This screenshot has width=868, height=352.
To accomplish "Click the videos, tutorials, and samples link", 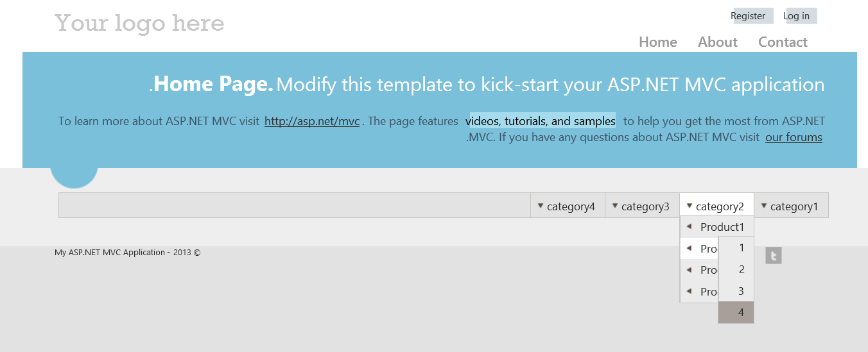I will 541,121.
